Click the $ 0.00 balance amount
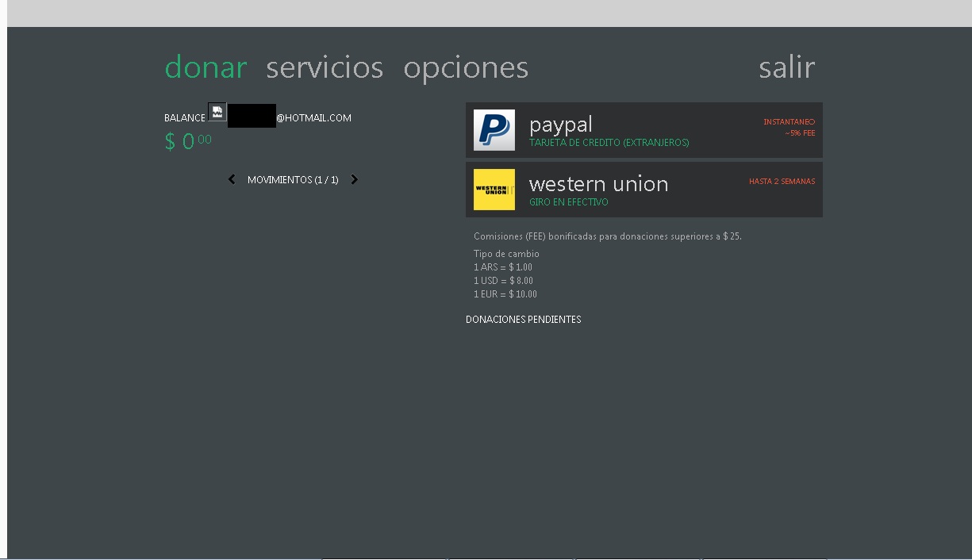Screen dimensions: 972x560 pyautogui.click(x=188, y=141)
